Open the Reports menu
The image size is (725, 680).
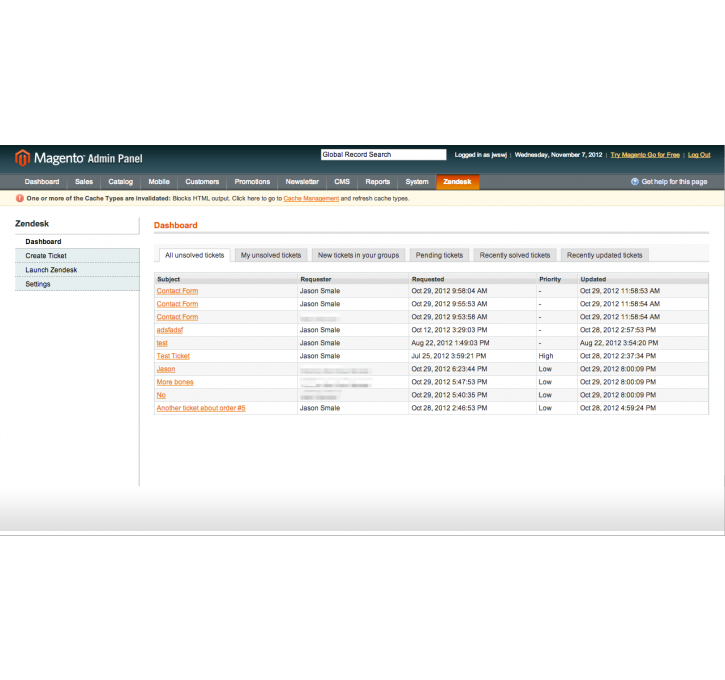[x=378, y=182]
